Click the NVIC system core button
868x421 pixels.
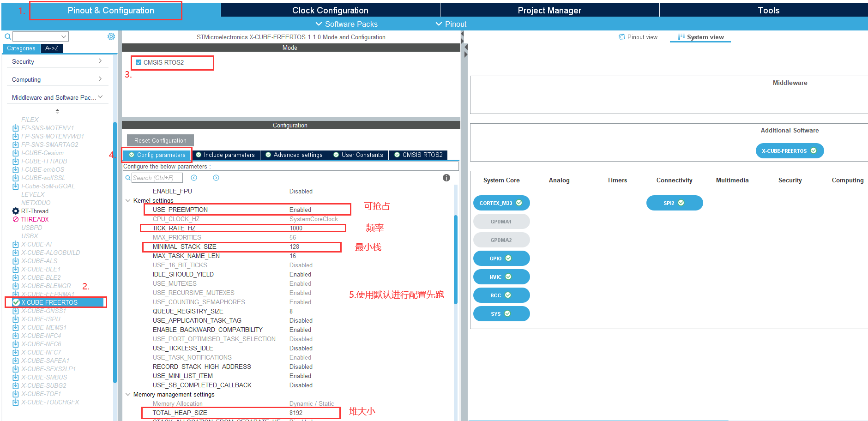(x=501, y=277)
